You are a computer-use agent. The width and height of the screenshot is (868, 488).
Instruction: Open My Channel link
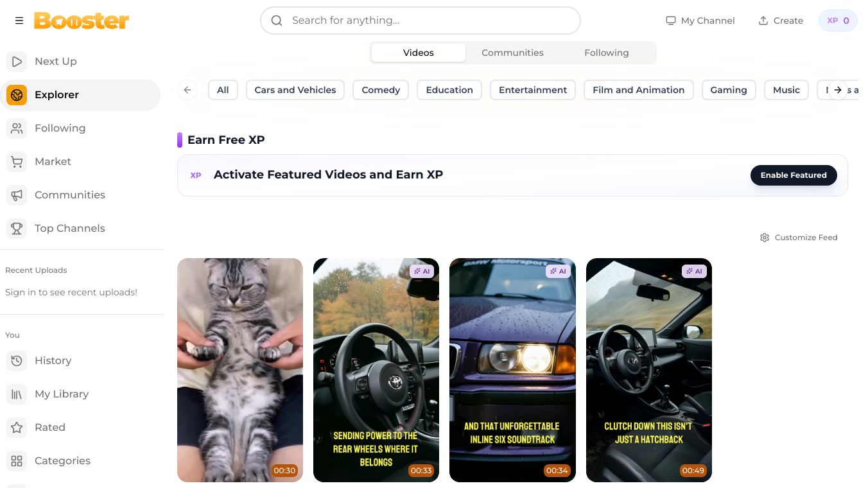[x=700, y=21]
